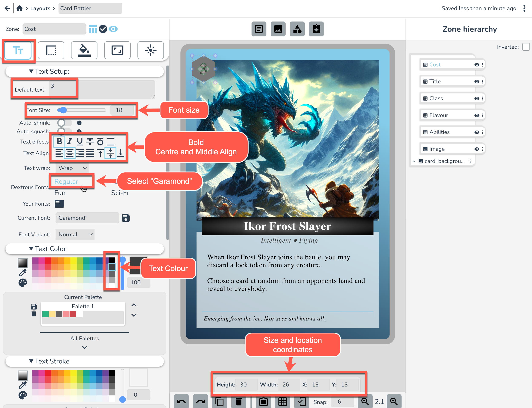
Task: Click the add text zone icon
Action: click(x=259, y=29)
